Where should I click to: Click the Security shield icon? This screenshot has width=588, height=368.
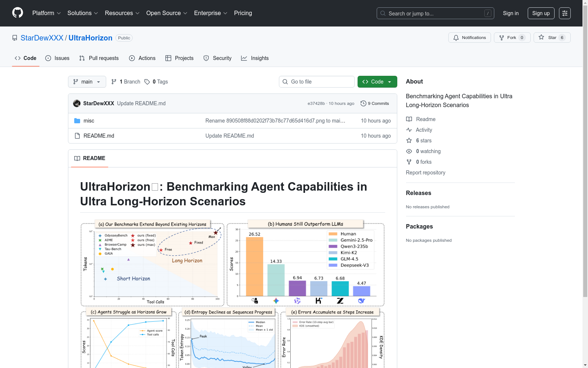pos(206,58)
